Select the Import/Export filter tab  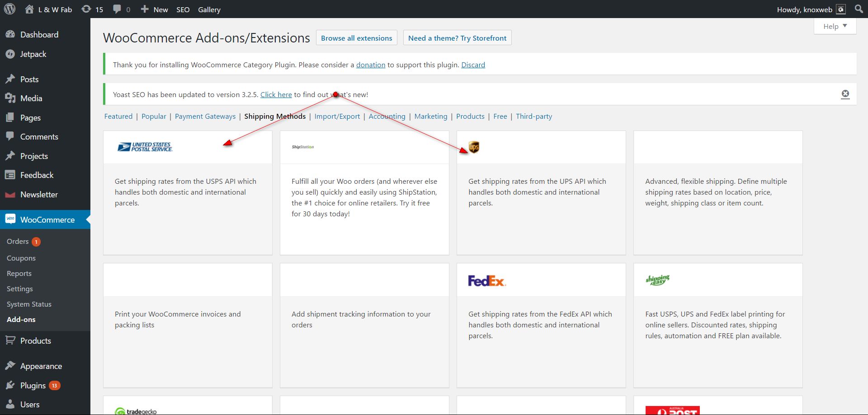click(x=337, y=117)
